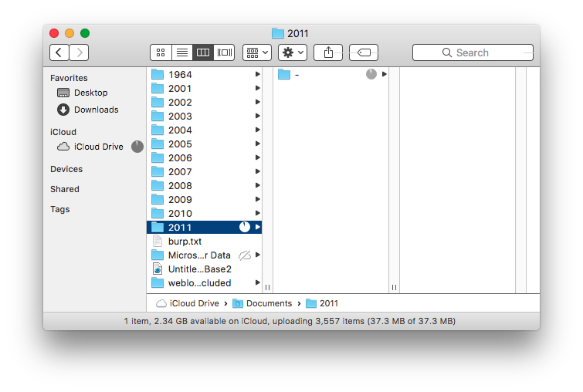
Task: Click the burp.txt document icon
Action: click(x=158, y=242)
